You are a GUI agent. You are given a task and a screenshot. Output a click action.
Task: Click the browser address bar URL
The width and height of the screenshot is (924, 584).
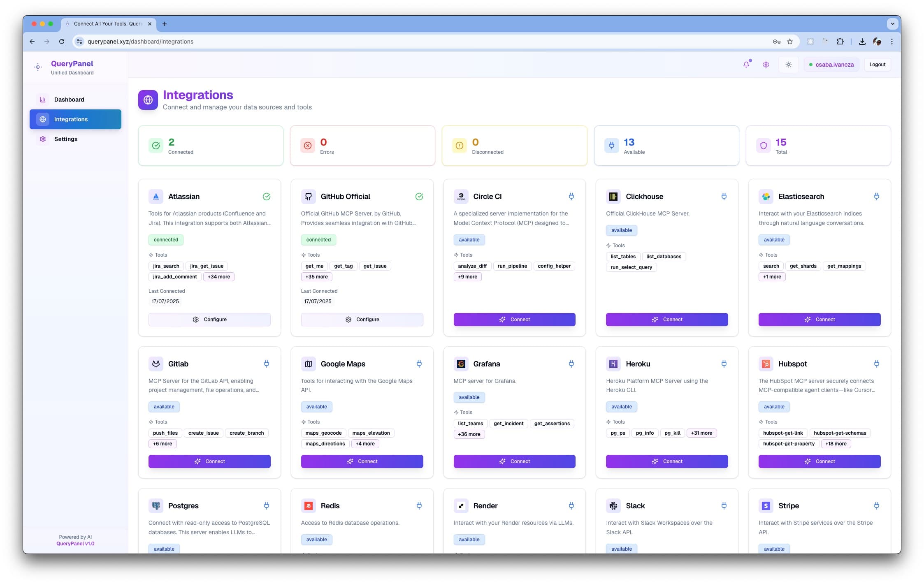(x=140, y=42)
